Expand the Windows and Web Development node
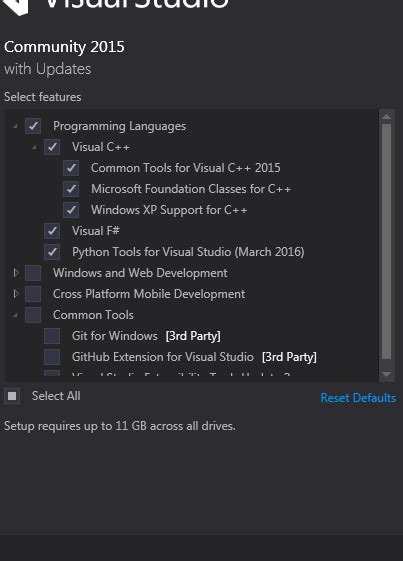The height and width of the screenshot is (561, 403). point(16,273)
